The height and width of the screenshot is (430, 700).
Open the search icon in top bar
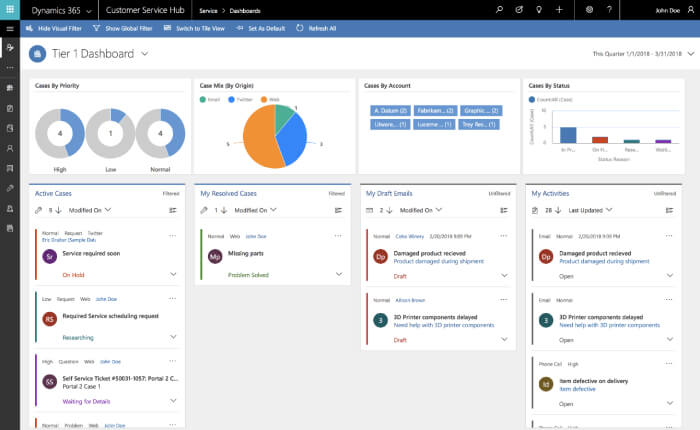[500, 9]
